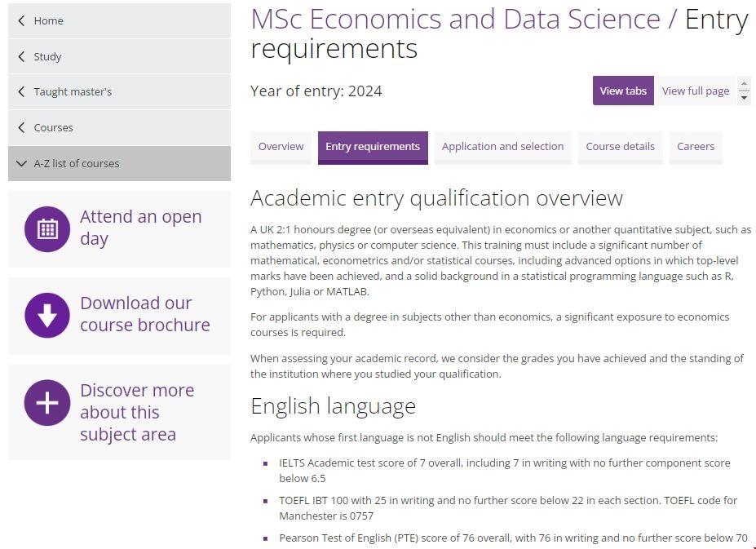The width and height of the screenshot is (756, 549).
Task: Click the chevron beside Taught master's
Action: pos(21,92)
